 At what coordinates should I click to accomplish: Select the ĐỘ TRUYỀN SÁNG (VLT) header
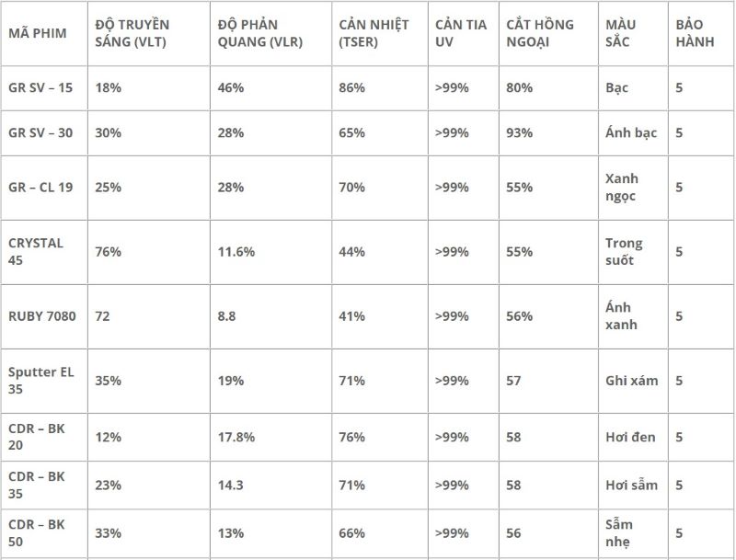(x=132, y=33)
